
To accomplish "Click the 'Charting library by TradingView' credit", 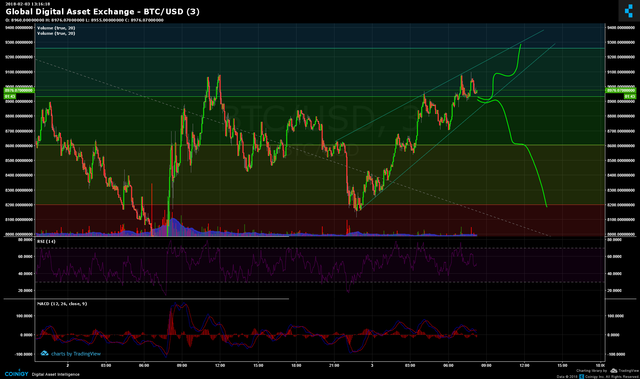I will 607,371.
